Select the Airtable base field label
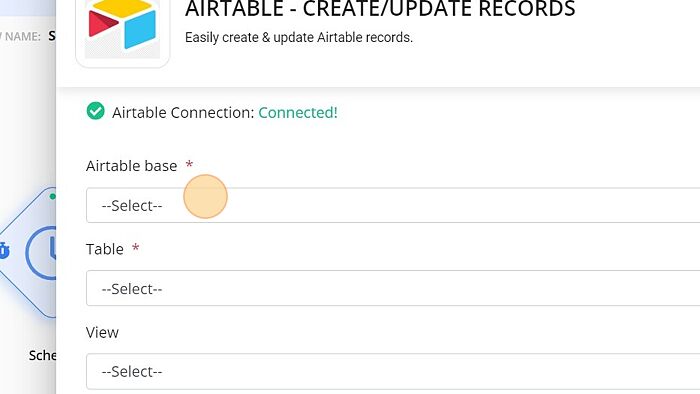 (x=132, y=166)
